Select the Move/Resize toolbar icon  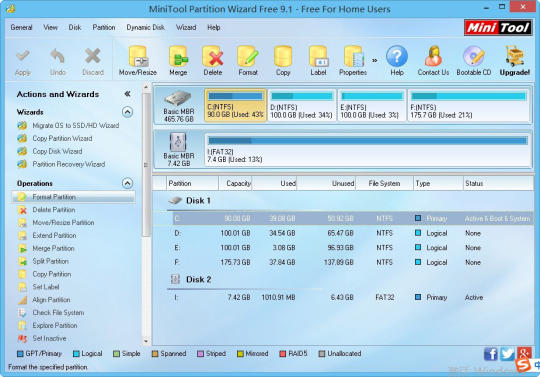coord(138,56)
